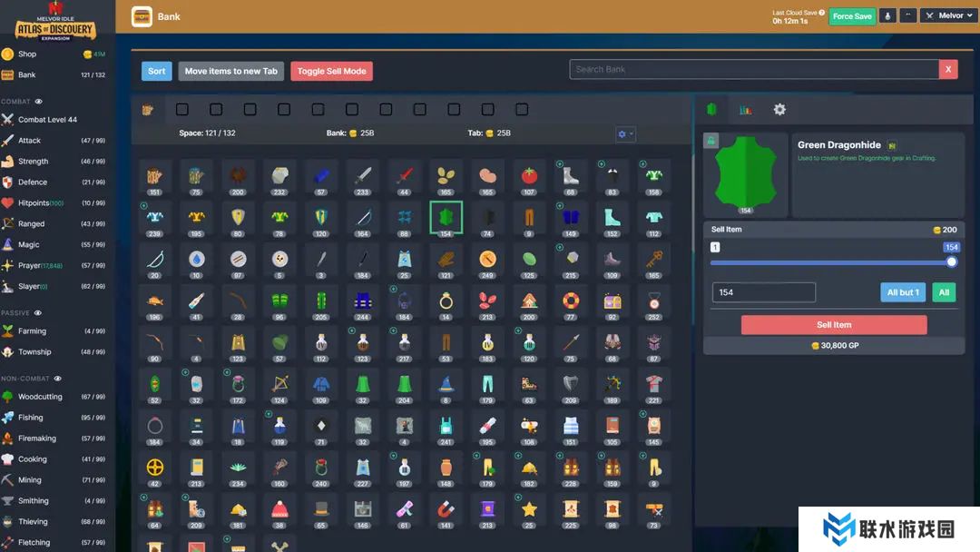Toggle Non-Combat section eye icon

[x=57, y=379]
